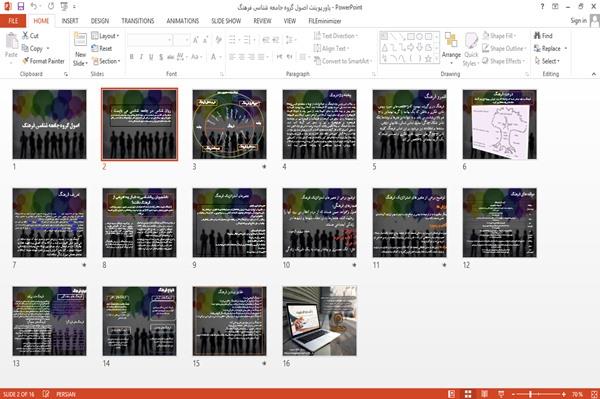The width and height of the screenshot is (600, 399).
Task: Click Convert to SmartArt
Action: 342,61
